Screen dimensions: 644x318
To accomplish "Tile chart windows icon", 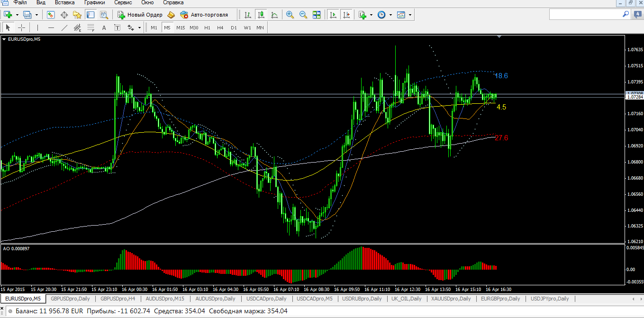I will (317, 15).
